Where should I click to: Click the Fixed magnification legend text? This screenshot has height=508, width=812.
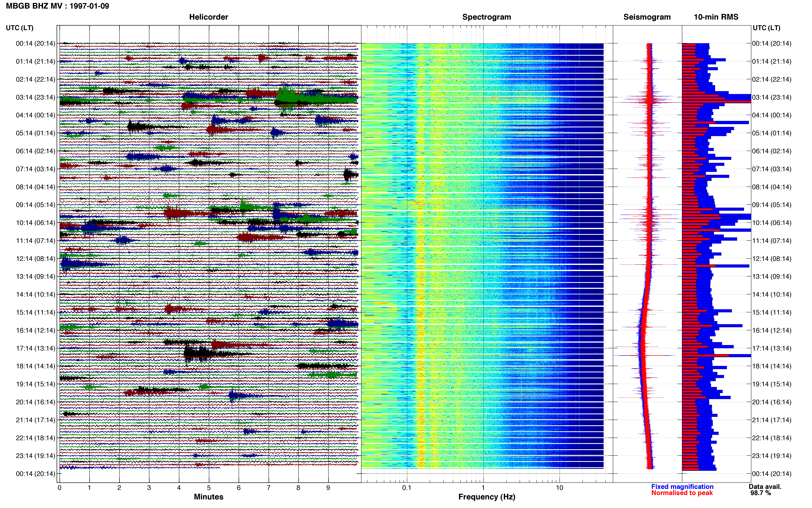pos(682,486)
